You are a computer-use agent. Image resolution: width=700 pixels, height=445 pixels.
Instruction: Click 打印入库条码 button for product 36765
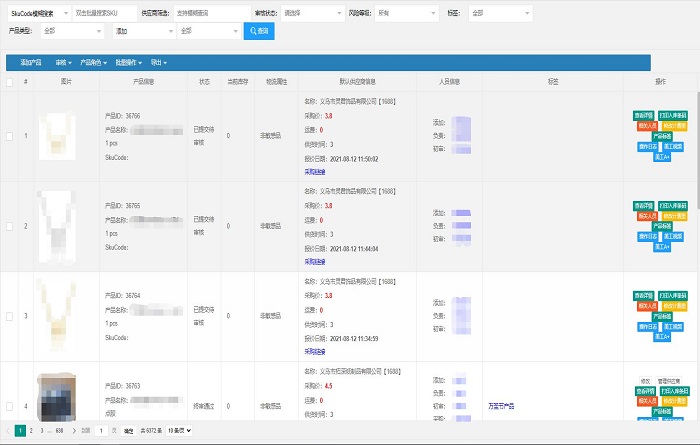pyautogui.click(x=673, y=206)
